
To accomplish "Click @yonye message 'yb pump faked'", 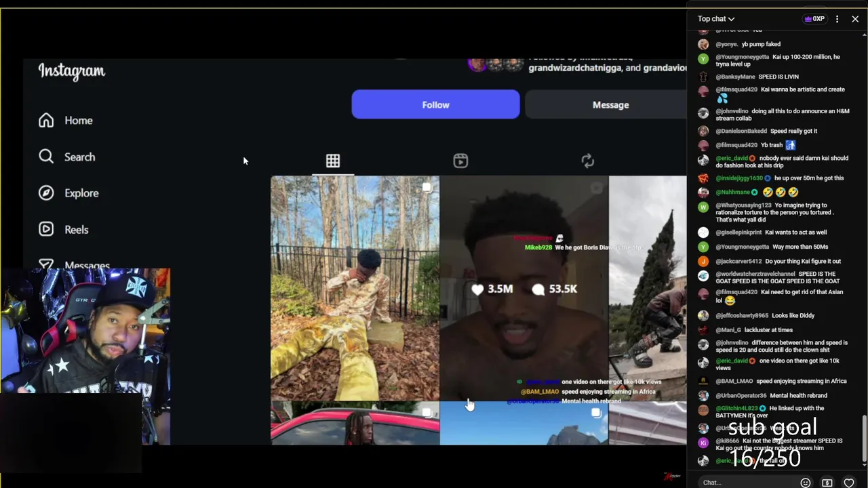I will 748,44.
